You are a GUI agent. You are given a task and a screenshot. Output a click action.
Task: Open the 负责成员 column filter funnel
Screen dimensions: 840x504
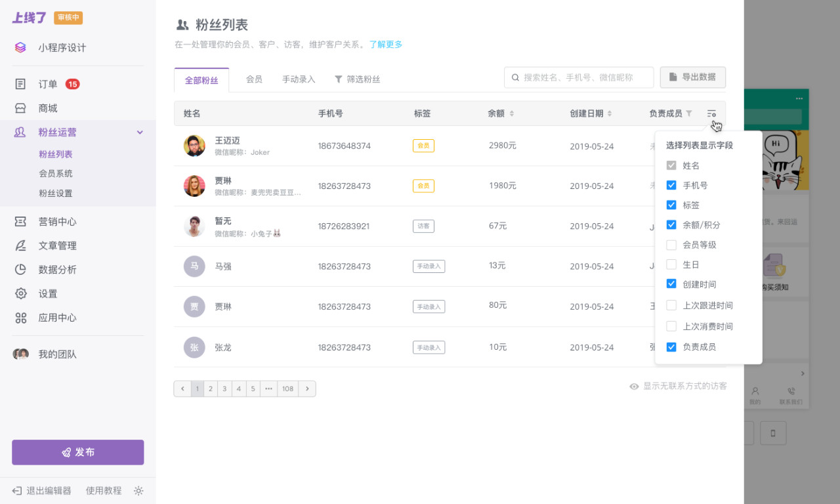coord(690,113)
